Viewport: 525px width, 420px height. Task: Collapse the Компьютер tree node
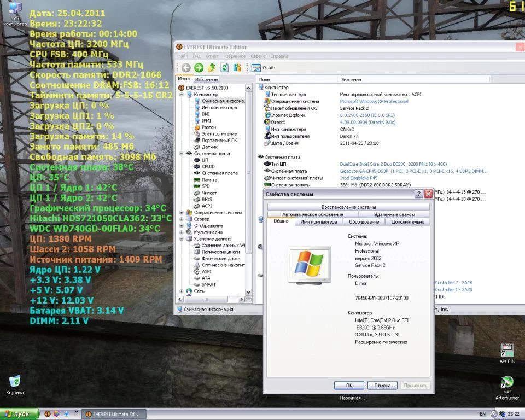tap(181, 95)
